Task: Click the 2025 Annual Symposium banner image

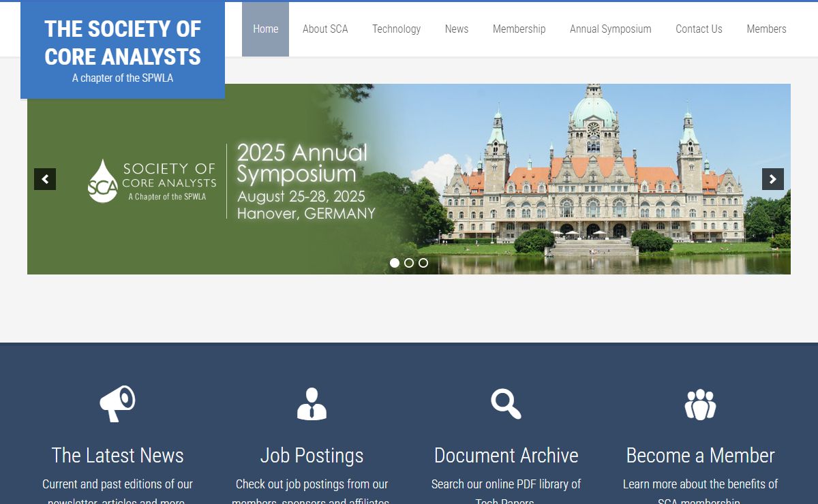Action: (409, 179)
